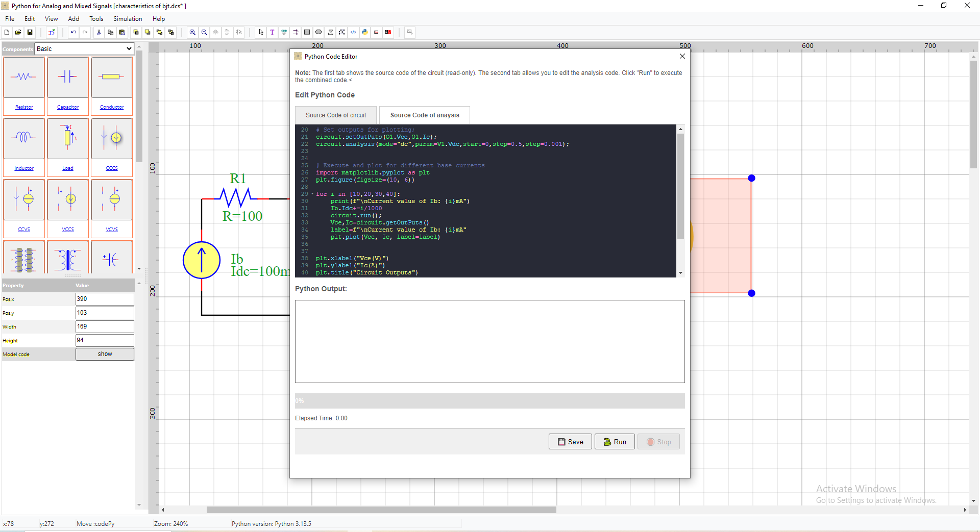Open the Basic component category dropdown
The image size is (980, 532).
pos(84,49)
